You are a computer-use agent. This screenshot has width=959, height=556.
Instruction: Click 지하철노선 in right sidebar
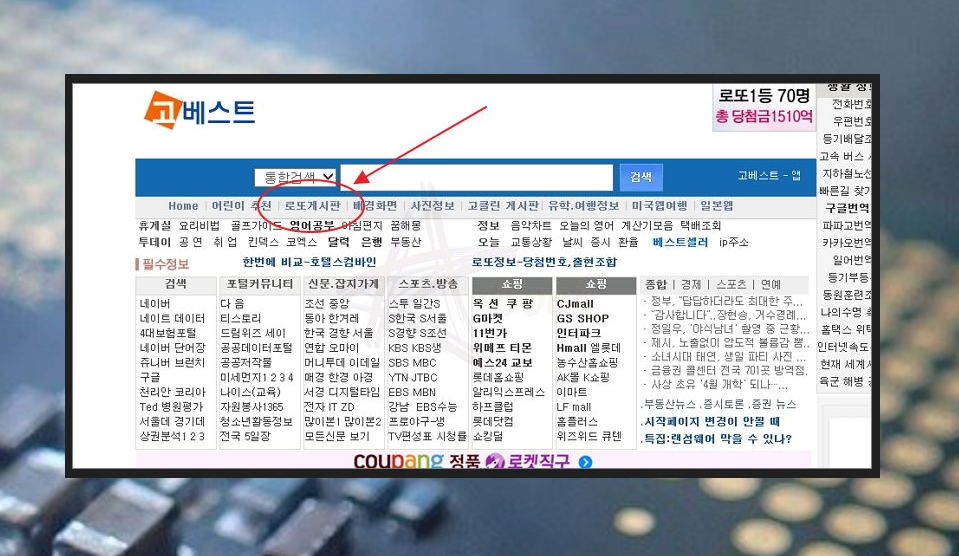846,174
